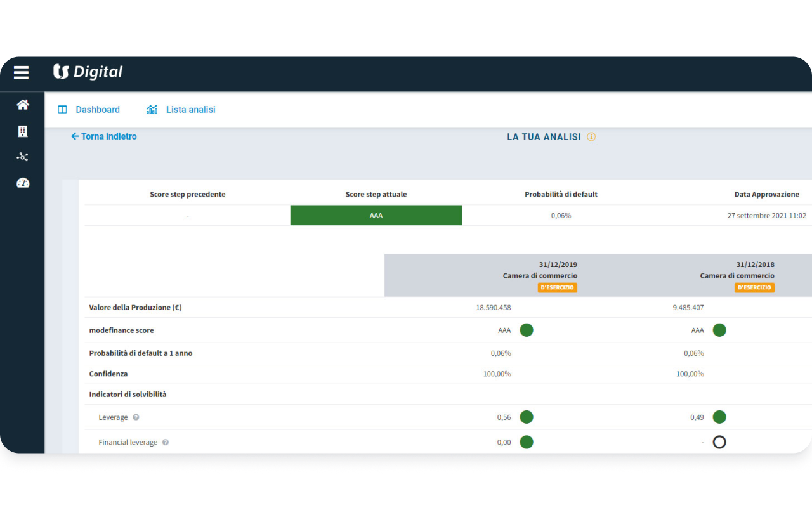Viewport: 812px width, 510px height.
Task: Click the 18.590.458 value
Action: click(494, 308)
